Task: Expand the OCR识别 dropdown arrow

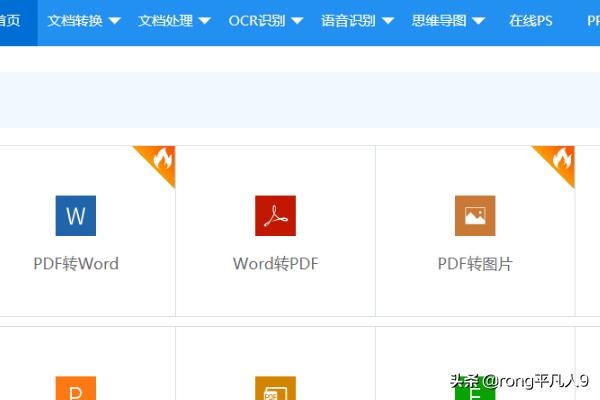Action: point(297,21)
